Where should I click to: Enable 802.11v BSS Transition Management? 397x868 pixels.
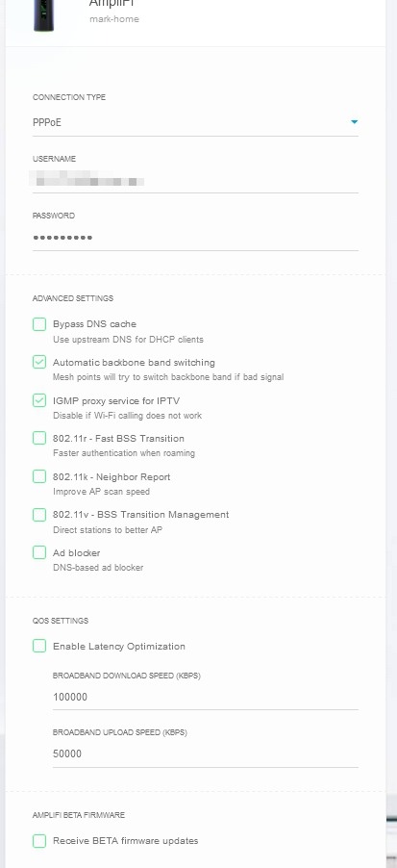(39, 515)
